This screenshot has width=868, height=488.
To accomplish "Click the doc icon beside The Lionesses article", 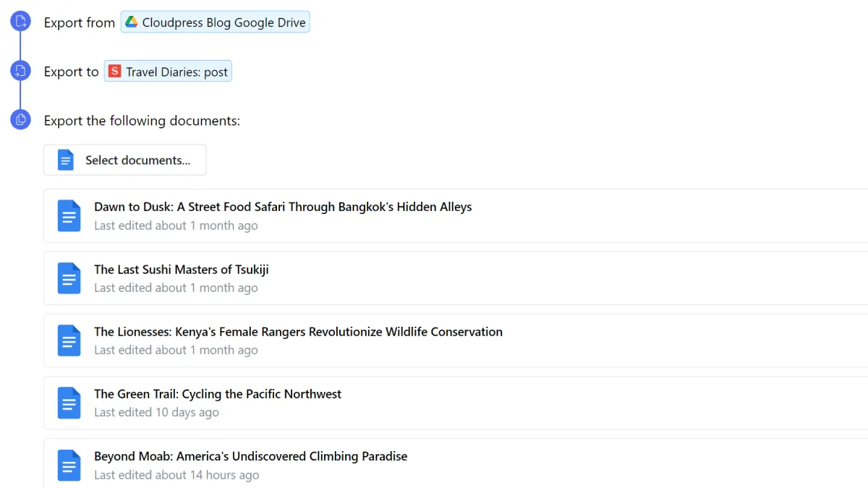I will click(x=69, y=341).
